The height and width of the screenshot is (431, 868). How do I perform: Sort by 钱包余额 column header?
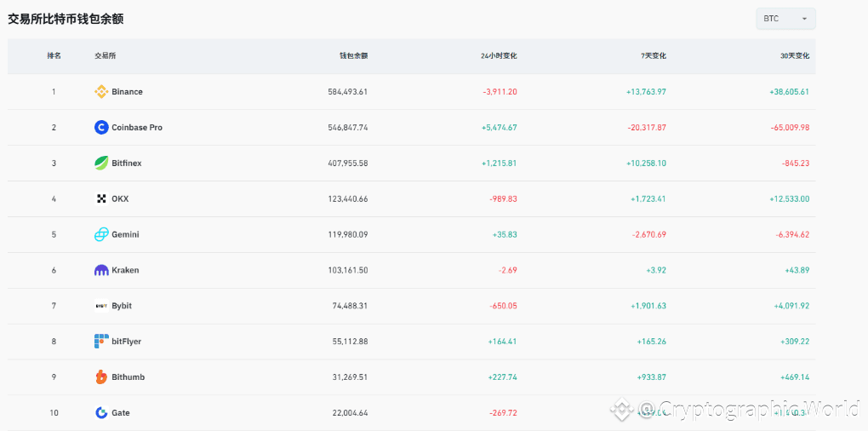click(x=353, y=56)
